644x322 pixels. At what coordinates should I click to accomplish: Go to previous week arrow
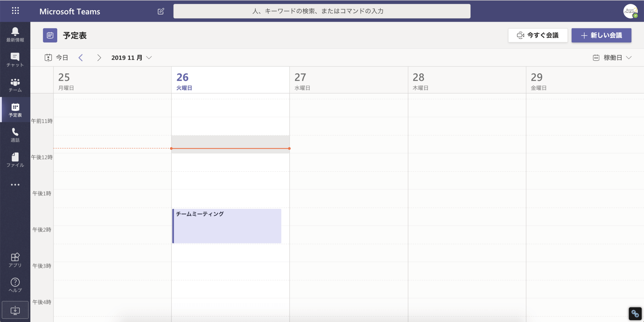(x=81, y=58)
